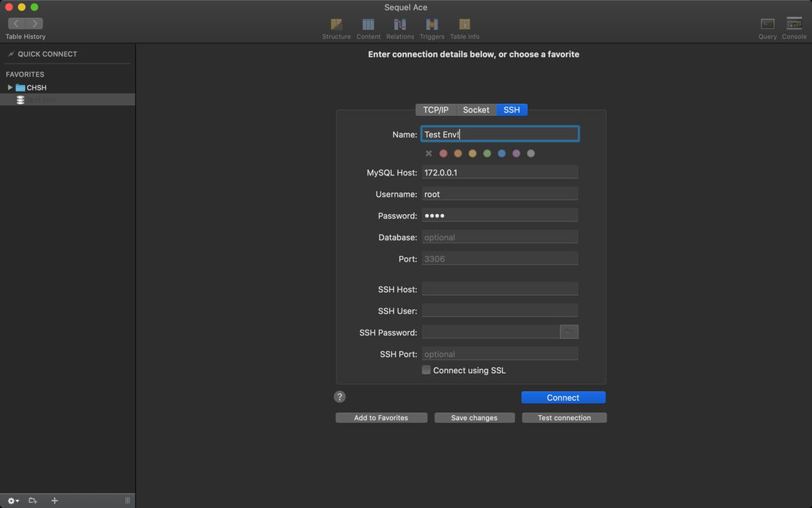Image resolution: width=812 pixels, height=508 pixels.
Task: Switch to the TCP/IP tab
Action: coord(436,110)
